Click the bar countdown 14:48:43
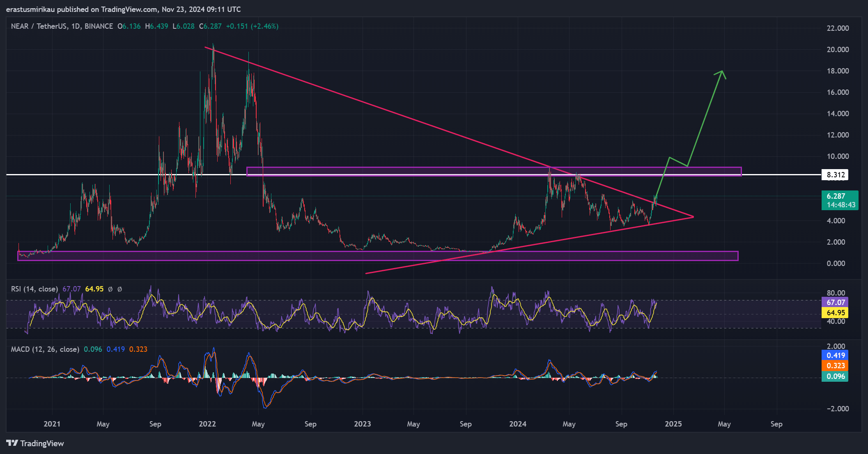 coord(841,205)
